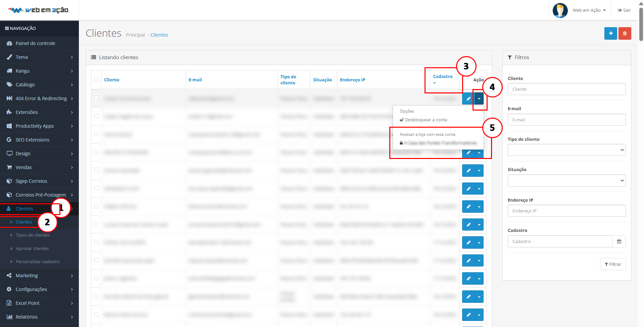Expand the Kangu submenu
Image resolution: width=644 pixels, height=327 pixels.
pyautogui.click(x=72, y=71)
